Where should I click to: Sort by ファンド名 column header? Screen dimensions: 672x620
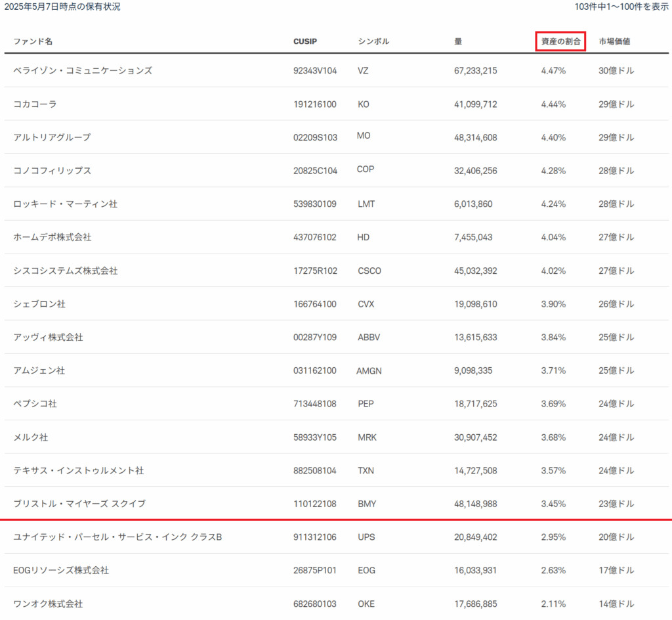point(33,41)
